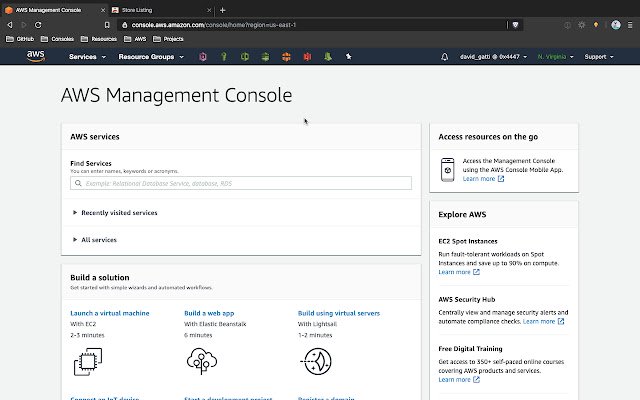Image resolution: width=640 pixels, height=400 pixels.
Task: Open the browser profile avatar
Action: click(x=616, y=25)
